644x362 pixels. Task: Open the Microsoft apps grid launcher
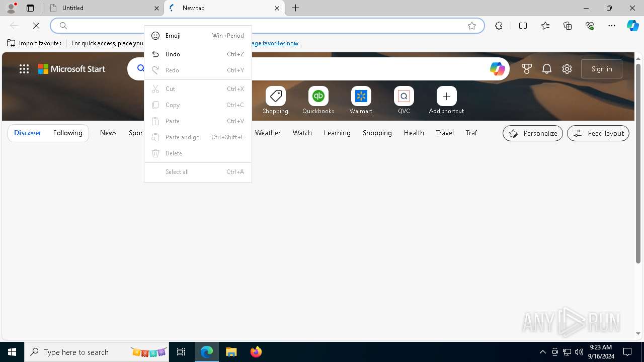point(24,69)
